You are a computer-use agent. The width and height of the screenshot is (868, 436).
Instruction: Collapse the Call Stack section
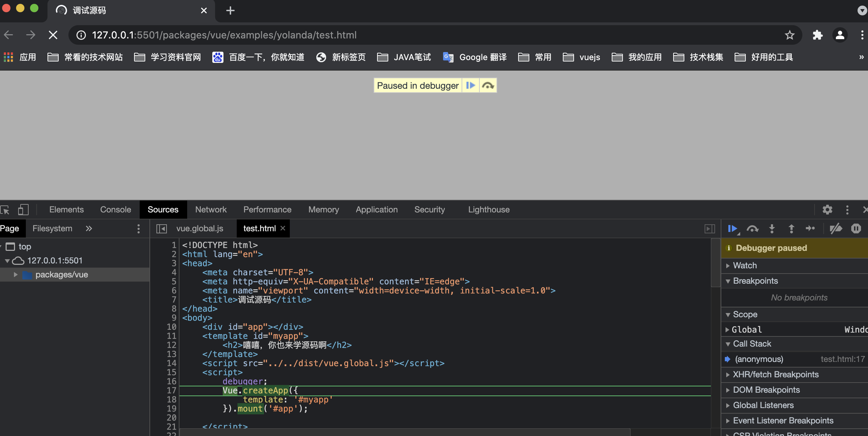[752, 344]
